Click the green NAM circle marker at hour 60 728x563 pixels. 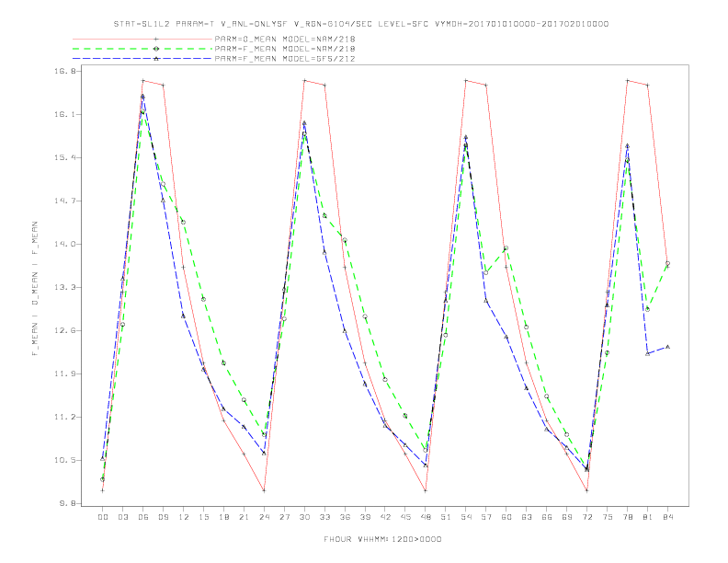coord(506,248)
